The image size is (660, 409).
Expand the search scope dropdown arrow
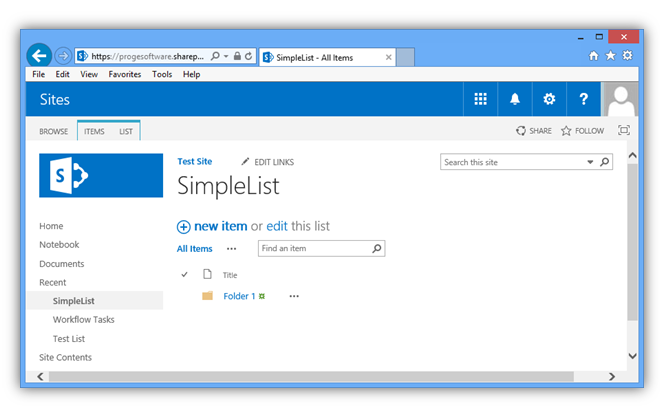coord(589,162)
